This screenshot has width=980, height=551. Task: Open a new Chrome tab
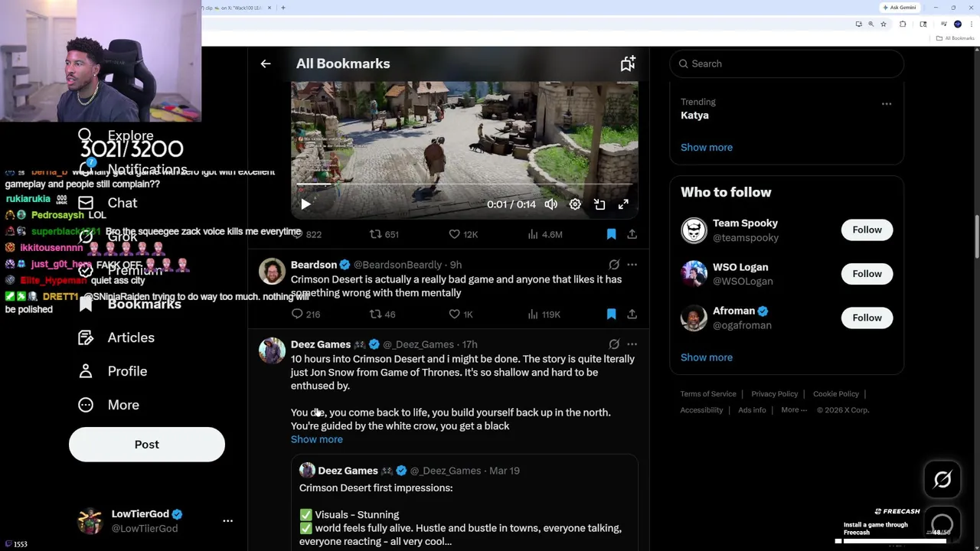(283, 8)
